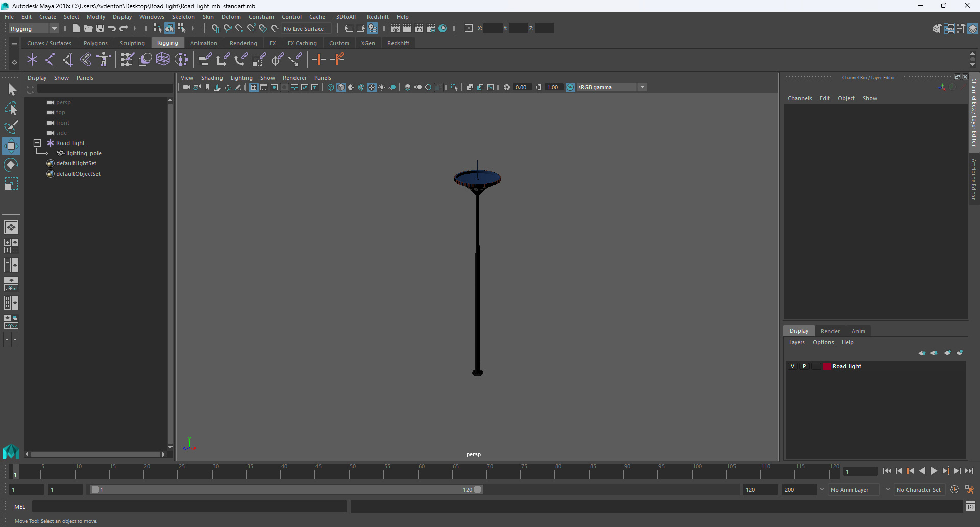Open animation Preferences running-man icon

tap(969, 489)
